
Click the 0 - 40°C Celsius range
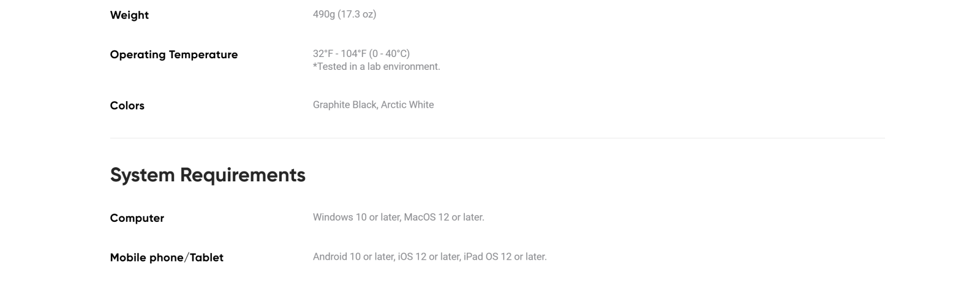pos(390,53)
